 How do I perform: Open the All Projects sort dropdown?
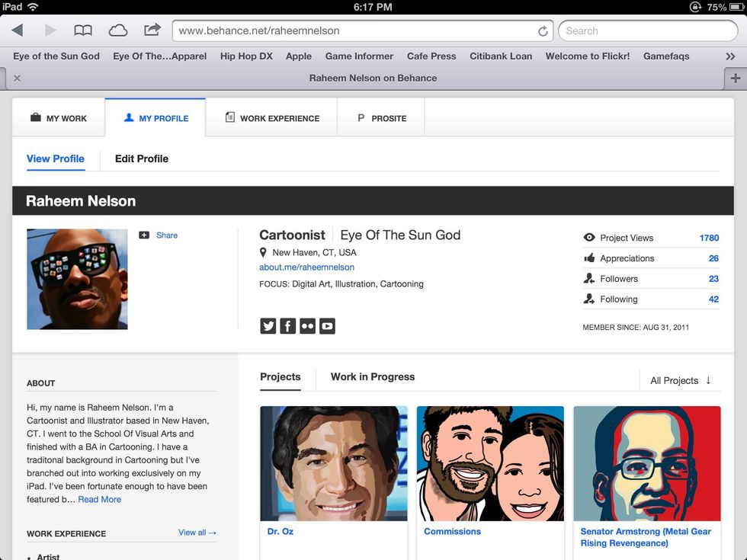pos(680,380)
